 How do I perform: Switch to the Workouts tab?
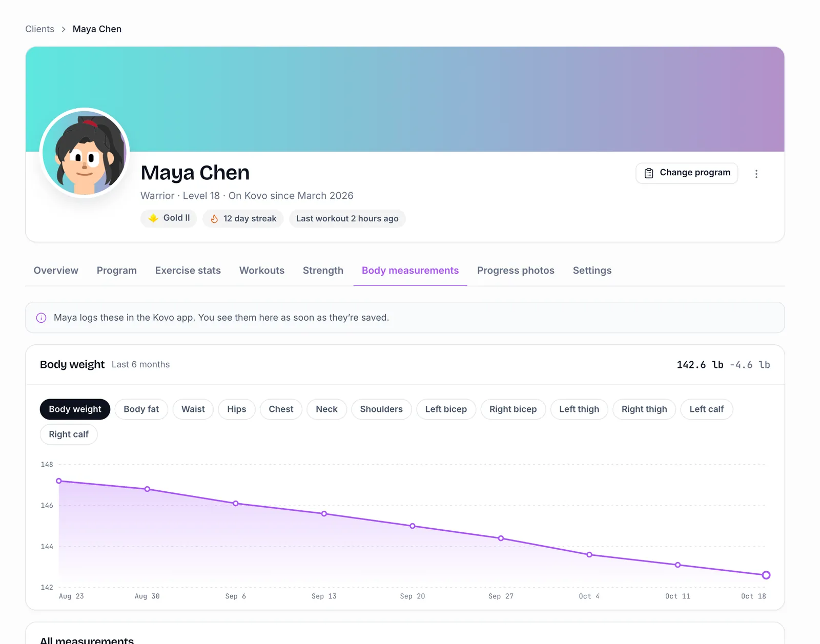tap(262, 271)
